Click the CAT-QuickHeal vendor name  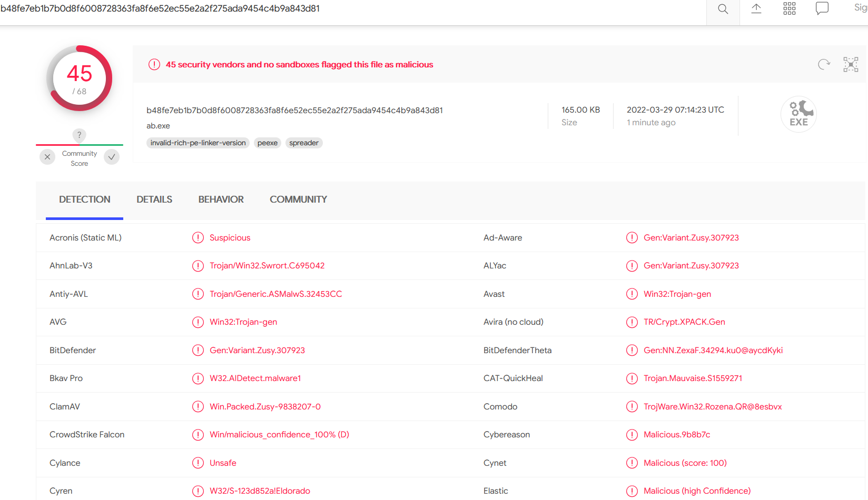tap(513, 378)
